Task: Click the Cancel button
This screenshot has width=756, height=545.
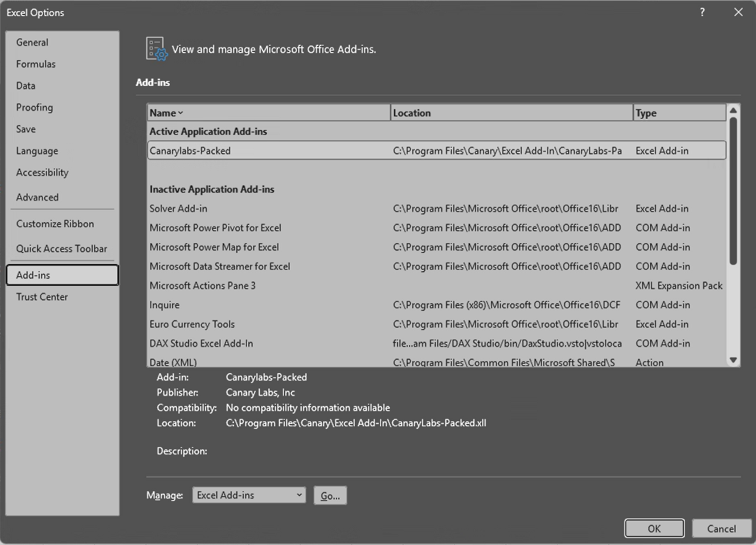Action: 721,528
